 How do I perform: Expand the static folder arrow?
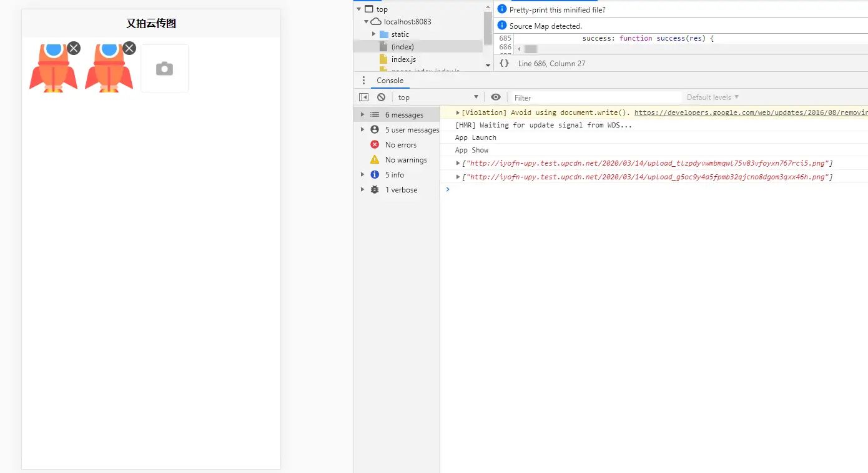coord(374,34)
